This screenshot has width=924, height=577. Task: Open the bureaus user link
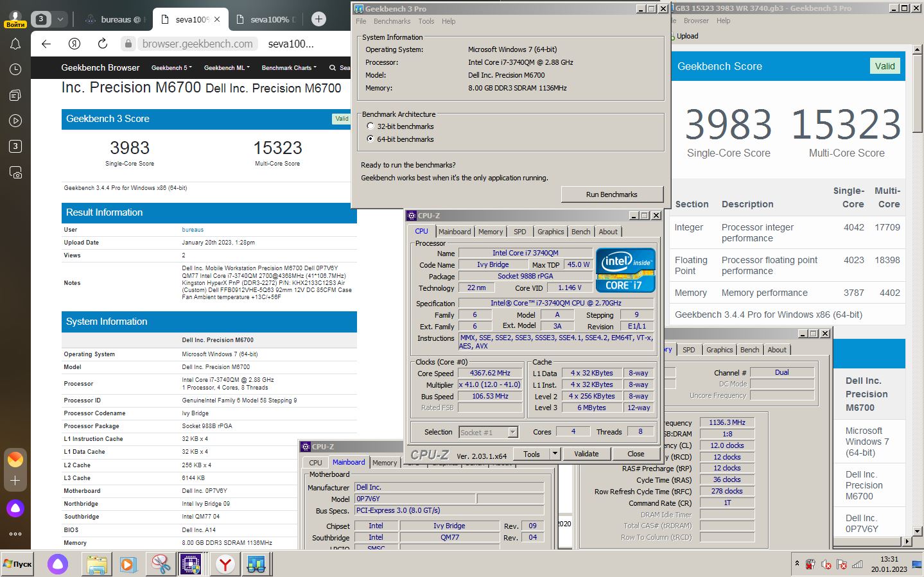click(193, 230)
